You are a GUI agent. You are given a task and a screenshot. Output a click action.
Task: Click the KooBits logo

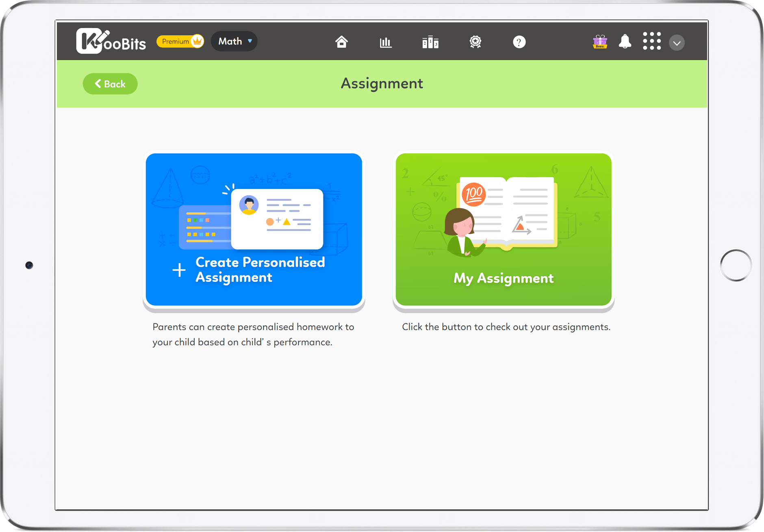tap(111, 41)
